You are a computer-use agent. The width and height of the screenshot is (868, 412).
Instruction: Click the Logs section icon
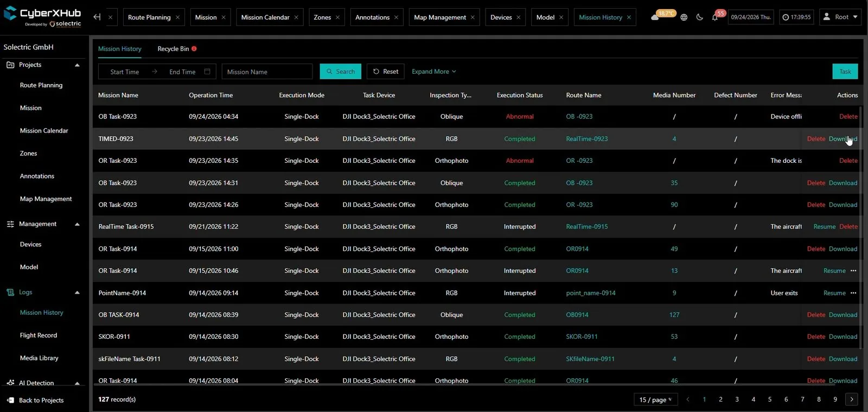pos(10,292)
